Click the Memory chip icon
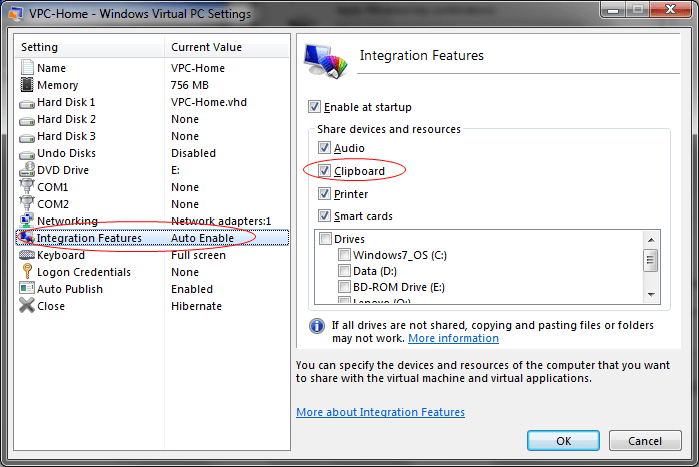Image resolution: width=699 pixels, height=467 pixels. tap(27, 85)
